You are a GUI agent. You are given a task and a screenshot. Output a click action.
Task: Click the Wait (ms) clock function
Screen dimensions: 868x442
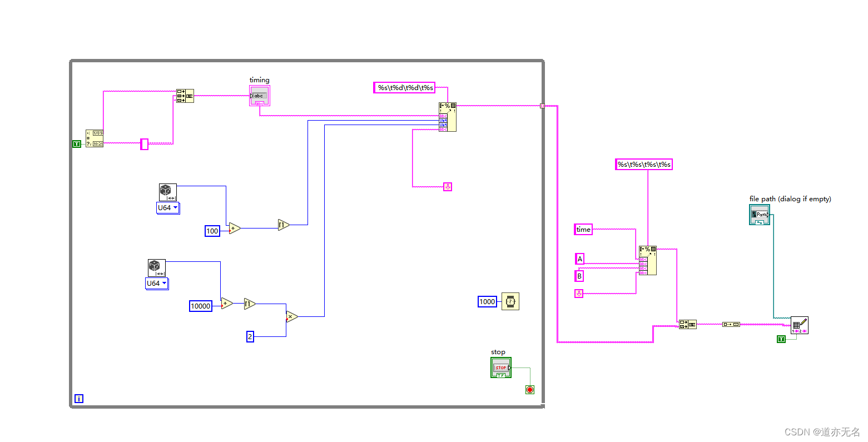(x=510, y=301)
